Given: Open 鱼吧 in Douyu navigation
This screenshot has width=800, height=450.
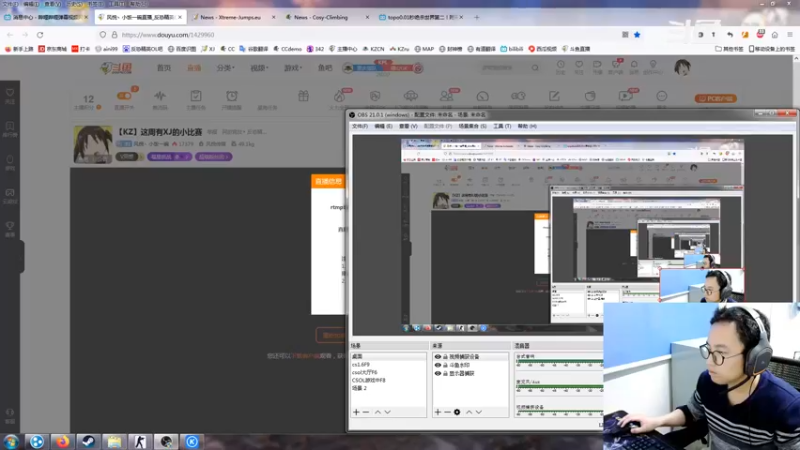Looking at the screenshot, I should click(x=325, y=68).
